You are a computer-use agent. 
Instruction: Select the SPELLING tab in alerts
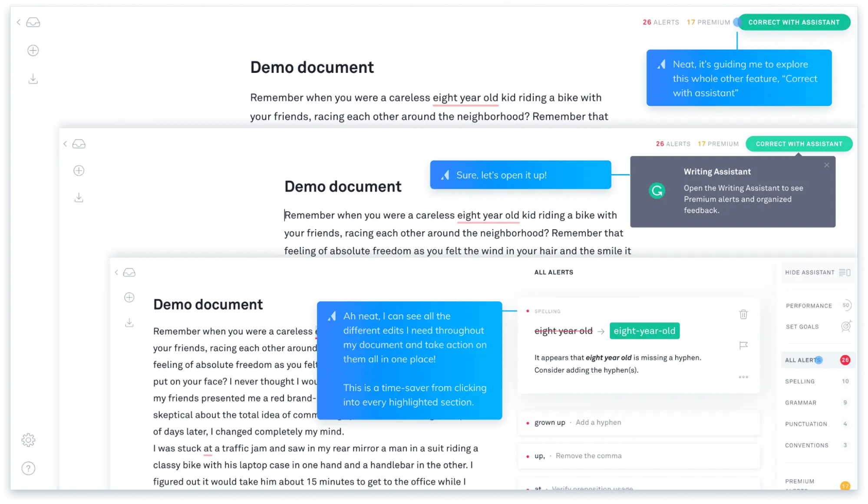pos(801,381)
